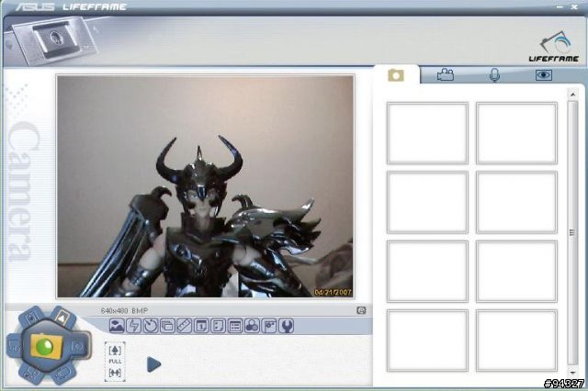Click the 640x480 BMP format text

pos(125,310)
